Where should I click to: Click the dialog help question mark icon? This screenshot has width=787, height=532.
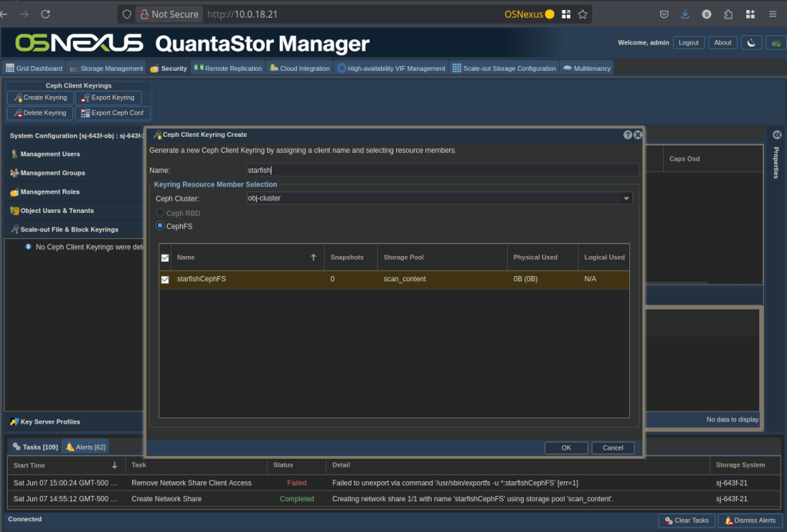pos(628,135)
